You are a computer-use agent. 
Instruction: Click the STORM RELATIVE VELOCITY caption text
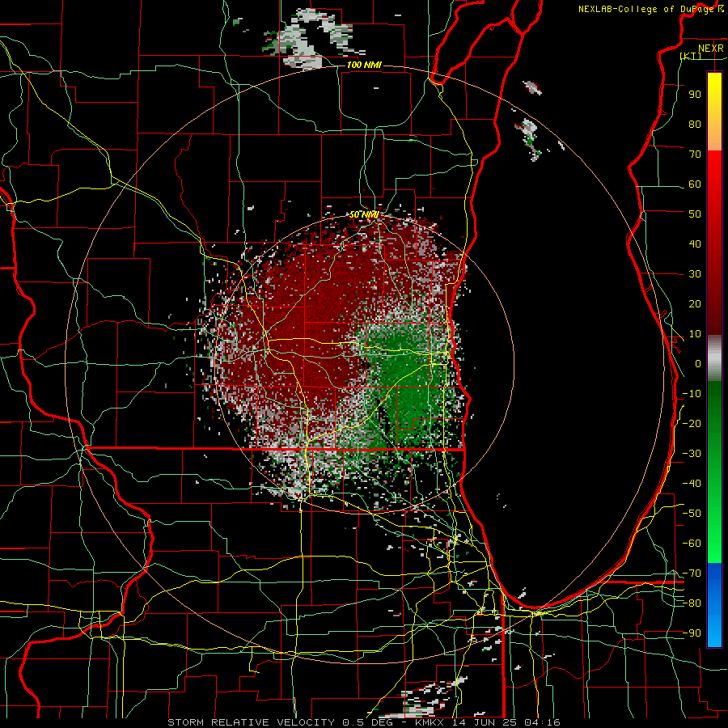click(x=251, y=722)
